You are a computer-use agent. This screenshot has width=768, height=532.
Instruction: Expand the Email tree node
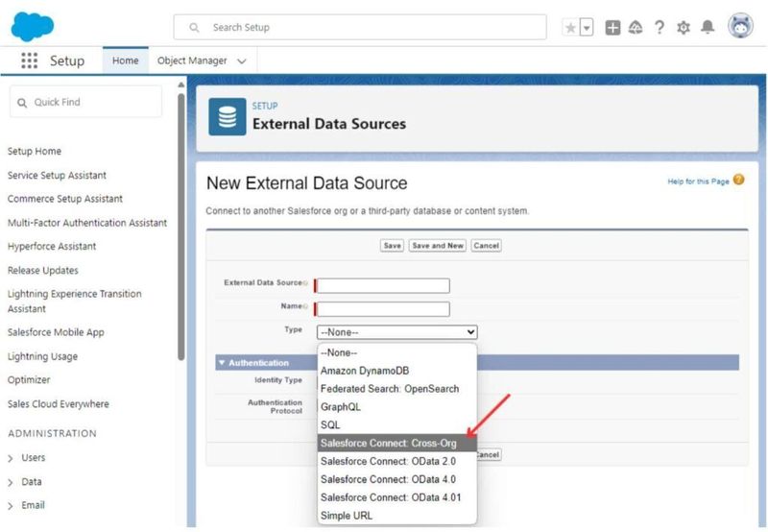click(11, 505)
